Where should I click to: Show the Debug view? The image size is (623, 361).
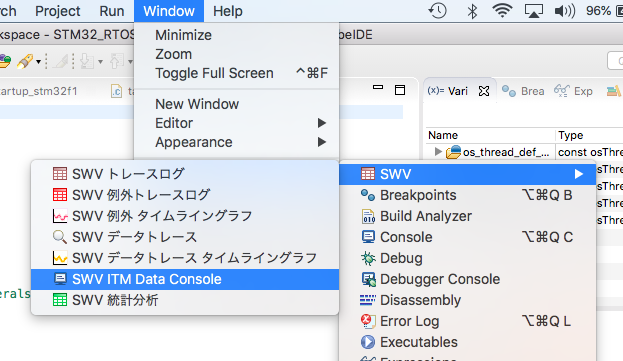click(467, 258)
